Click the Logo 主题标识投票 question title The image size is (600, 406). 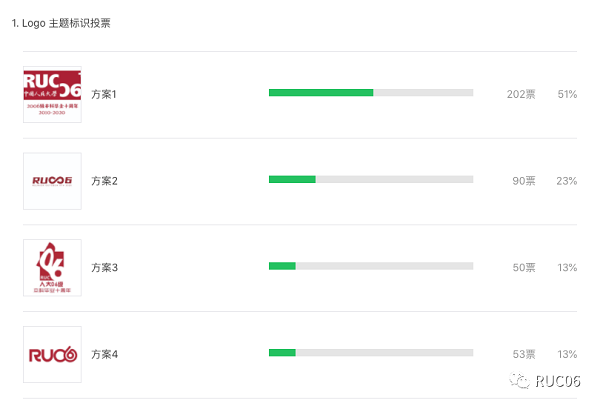pos(66,23)
